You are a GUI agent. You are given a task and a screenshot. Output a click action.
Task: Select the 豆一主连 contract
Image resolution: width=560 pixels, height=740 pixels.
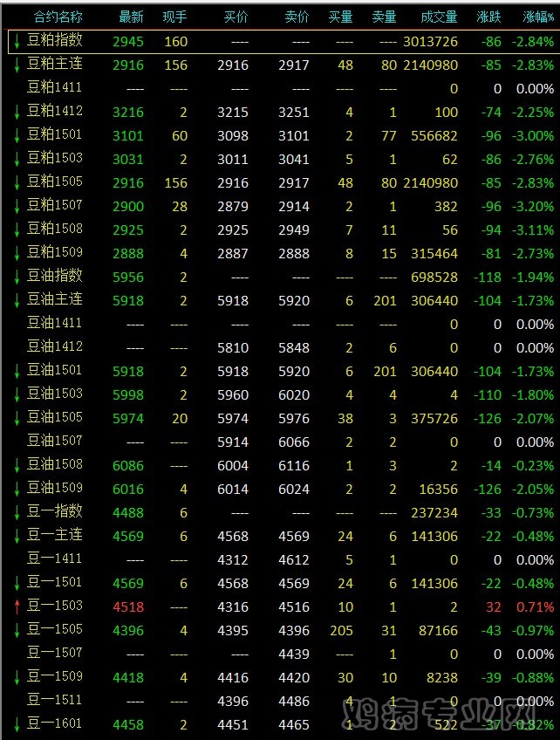pos(54,536)
